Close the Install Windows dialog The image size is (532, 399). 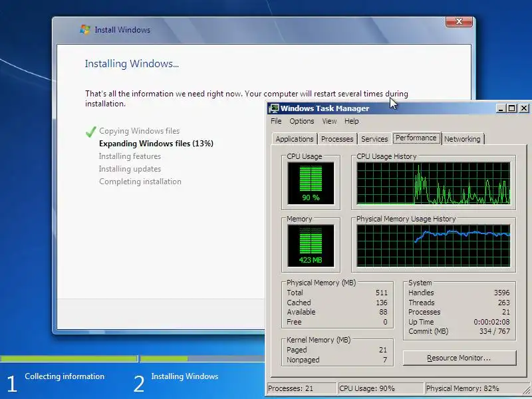[x=459, y=22]
